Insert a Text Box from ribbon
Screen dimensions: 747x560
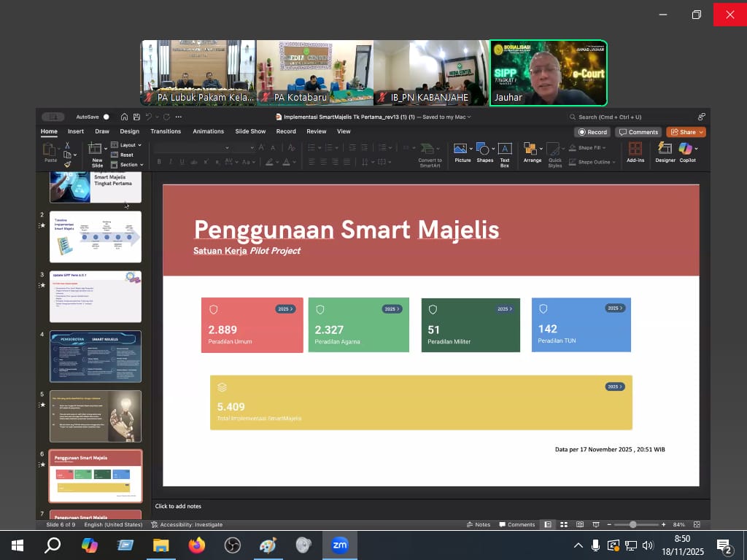[x=504, y=149]
